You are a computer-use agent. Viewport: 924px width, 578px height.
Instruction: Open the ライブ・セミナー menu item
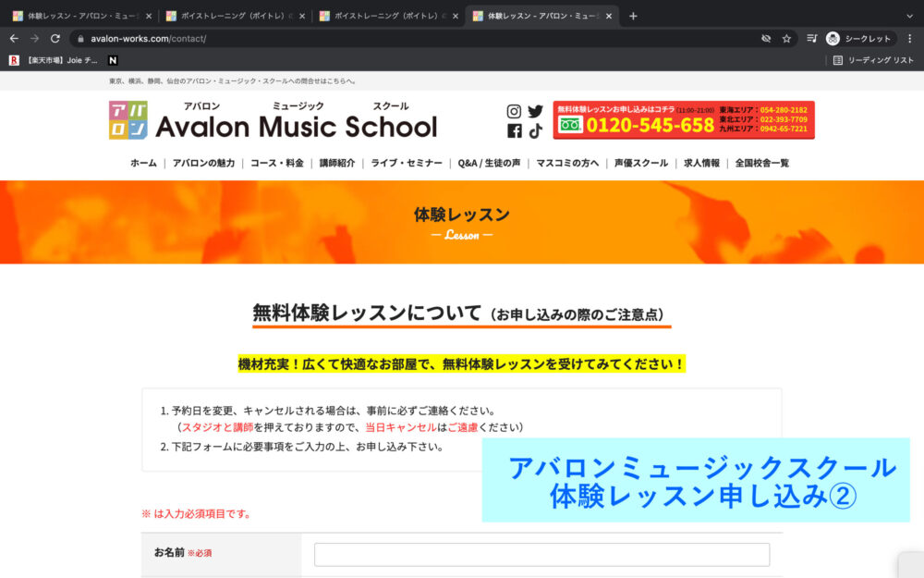[406, 163]
